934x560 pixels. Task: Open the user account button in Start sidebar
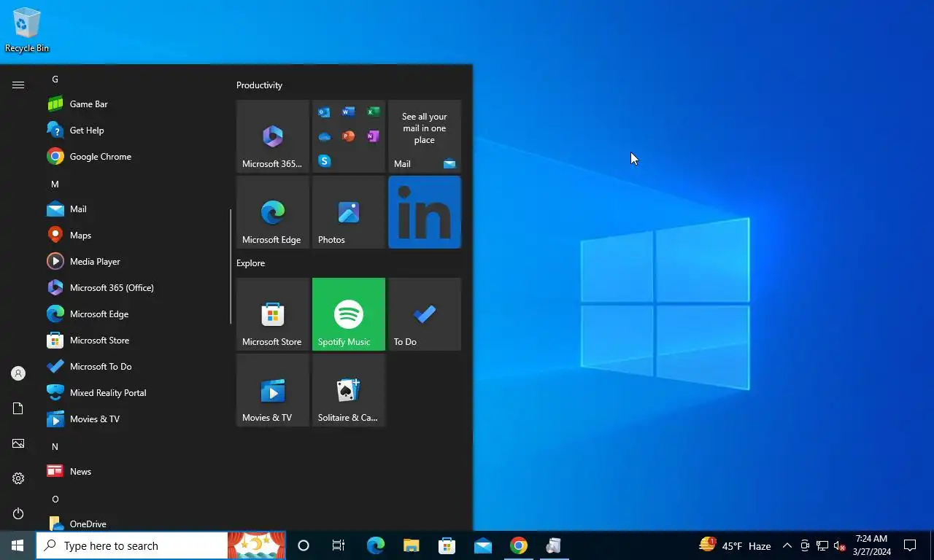(18, 373)
